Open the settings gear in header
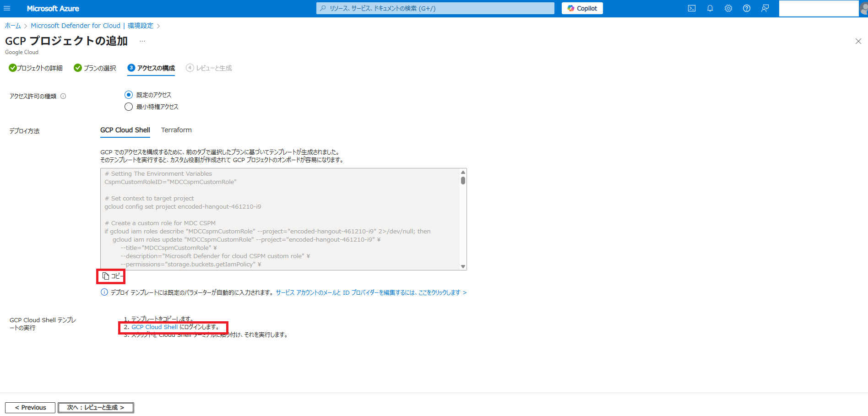868x416 pixels. pos(728,8)
